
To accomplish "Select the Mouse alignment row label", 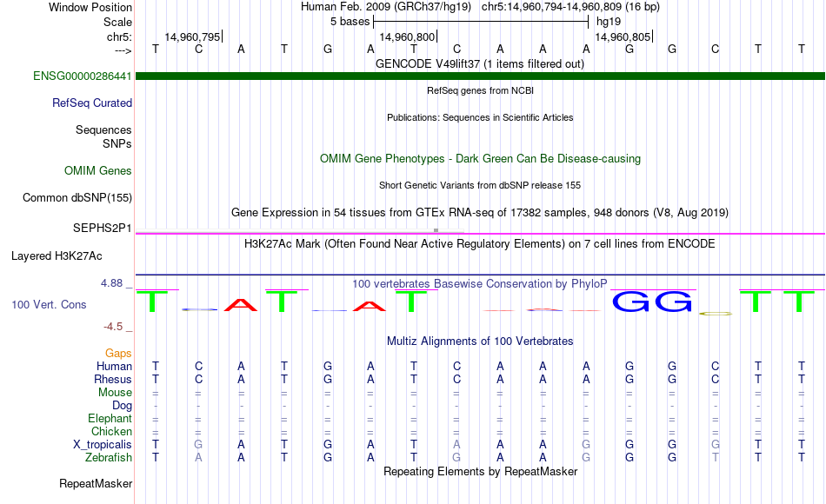I will [115, 393].
